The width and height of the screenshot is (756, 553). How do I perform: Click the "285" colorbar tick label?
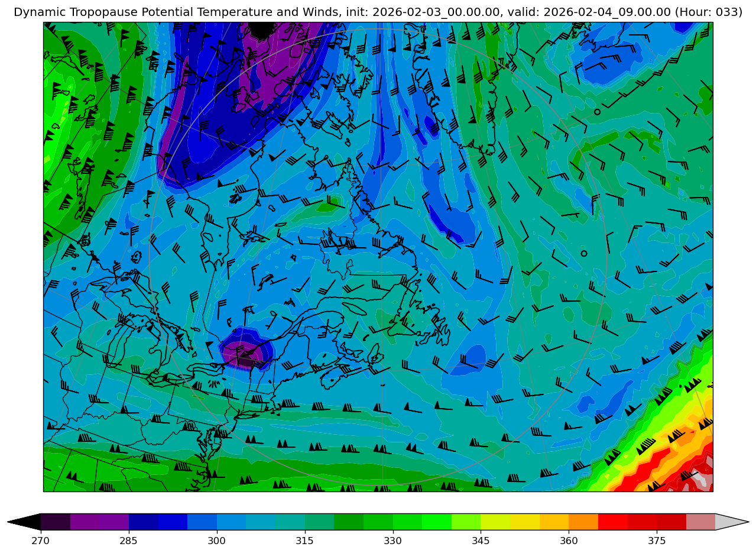click(129, 541)
